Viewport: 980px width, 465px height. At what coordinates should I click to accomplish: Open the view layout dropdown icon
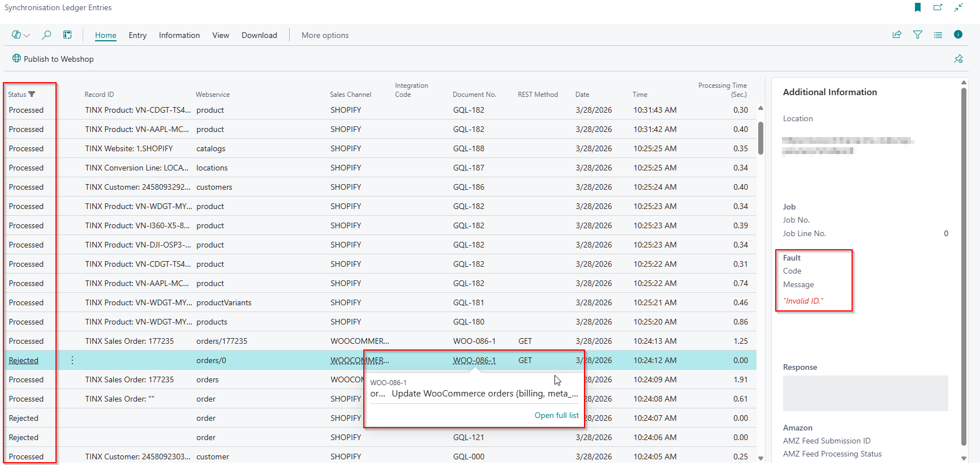[20, 35]
